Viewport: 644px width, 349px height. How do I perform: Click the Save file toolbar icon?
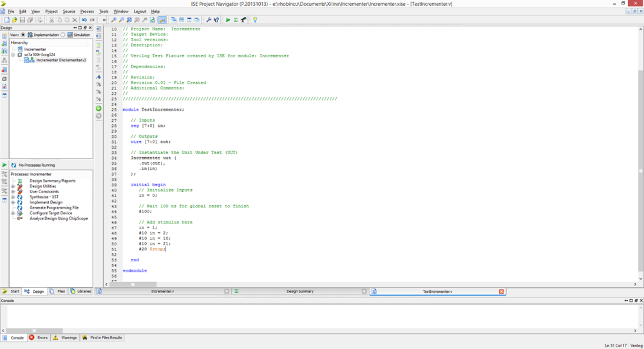(23, 20)
